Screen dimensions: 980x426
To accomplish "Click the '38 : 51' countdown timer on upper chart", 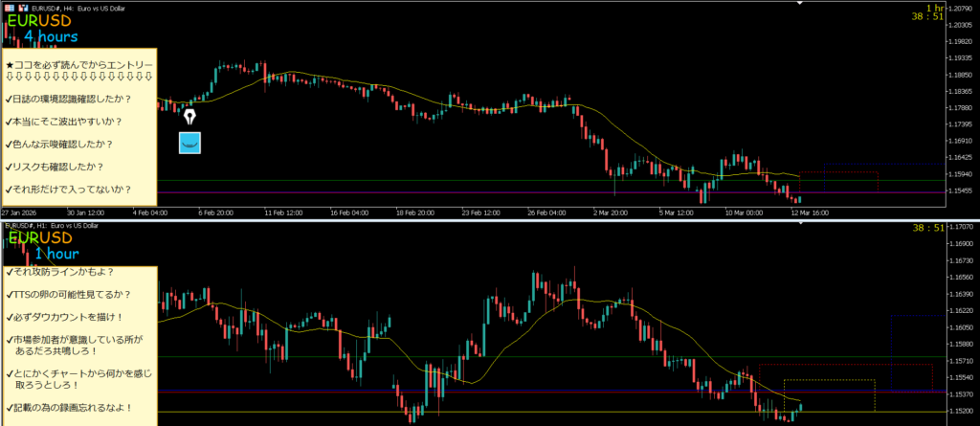I will point(958,16).
